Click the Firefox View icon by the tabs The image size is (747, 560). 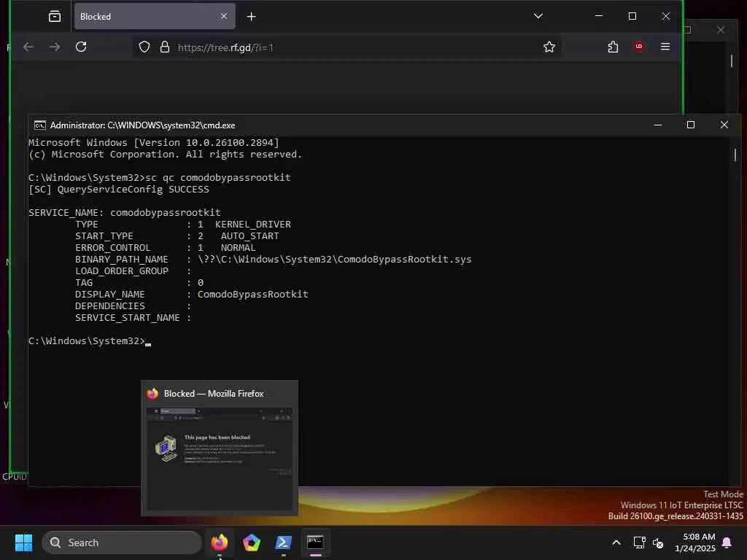[x=55, y=17]
